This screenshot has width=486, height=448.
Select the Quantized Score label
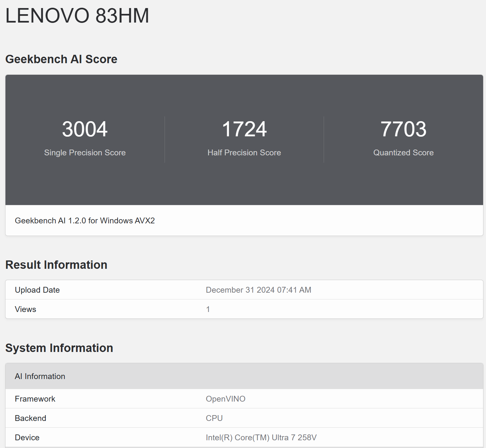[403, 152]
